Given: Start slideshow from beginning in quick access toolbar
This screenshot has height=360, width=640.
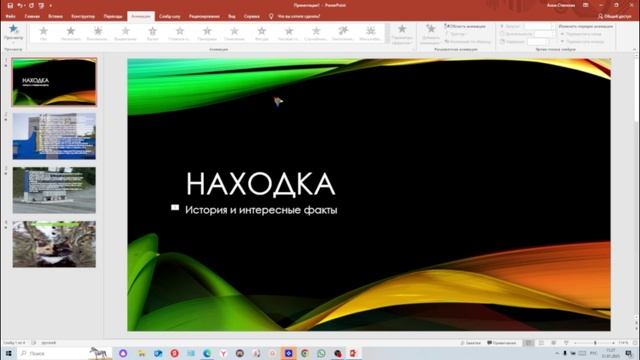Looking at the screenshot, I should point(41,5).
